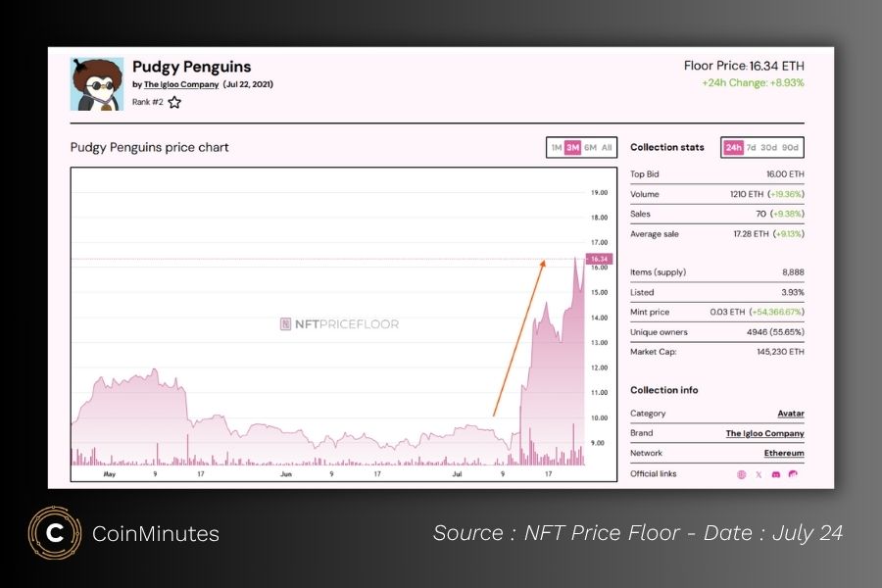
Task: Click the '(Jul 22, 2021)' launch date
Action: 248,84
